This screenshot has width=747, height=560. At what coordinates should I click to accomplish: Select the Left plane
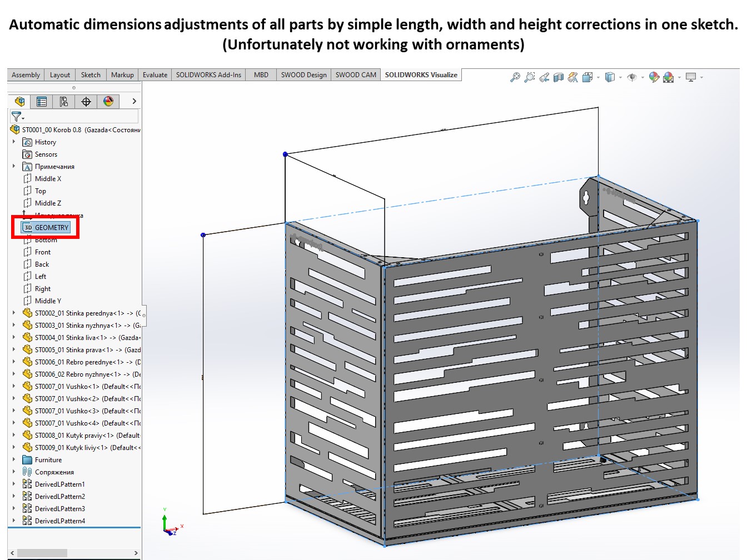(34, 277)
